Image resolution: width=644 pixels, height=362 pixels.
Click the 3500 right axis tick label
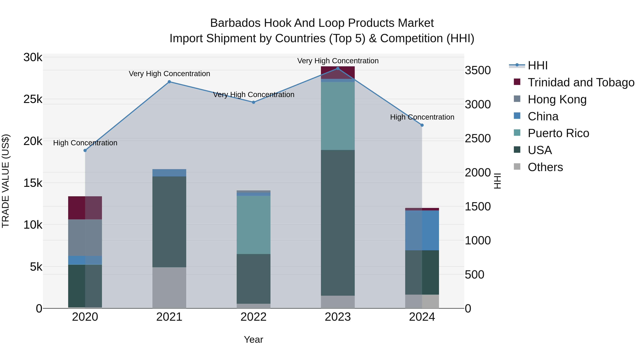pos(478,70)
